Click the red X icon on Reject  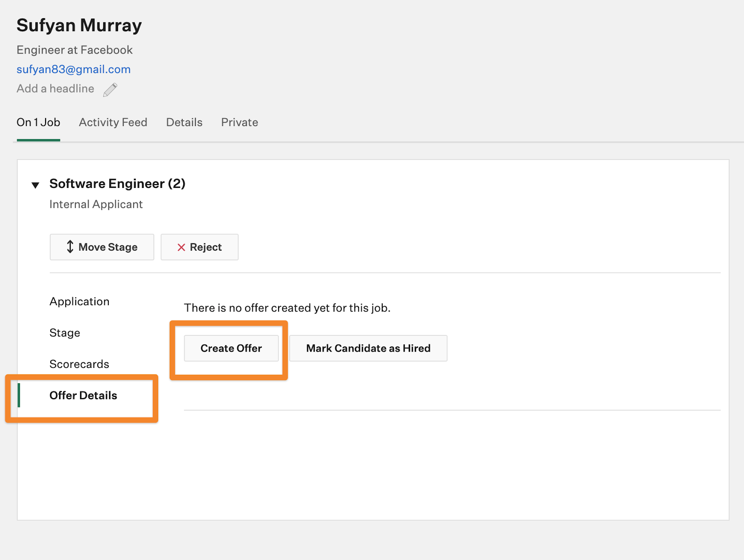[x=181, y=247]
